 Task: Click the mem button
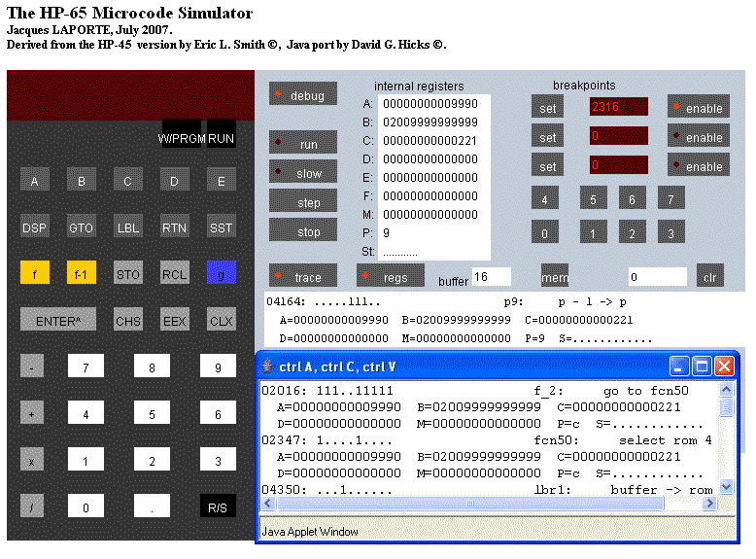tap(555, 276)
